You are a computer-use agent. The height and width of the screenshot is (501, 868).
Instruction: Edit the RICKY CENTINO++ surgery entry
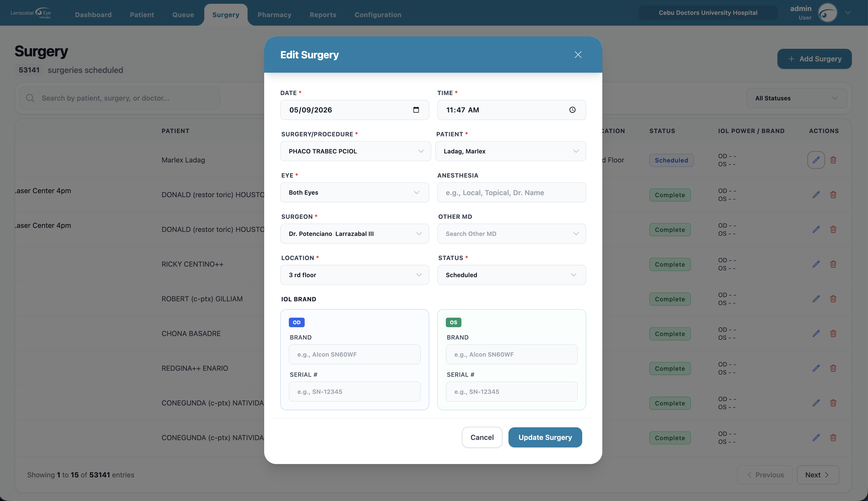816,264
